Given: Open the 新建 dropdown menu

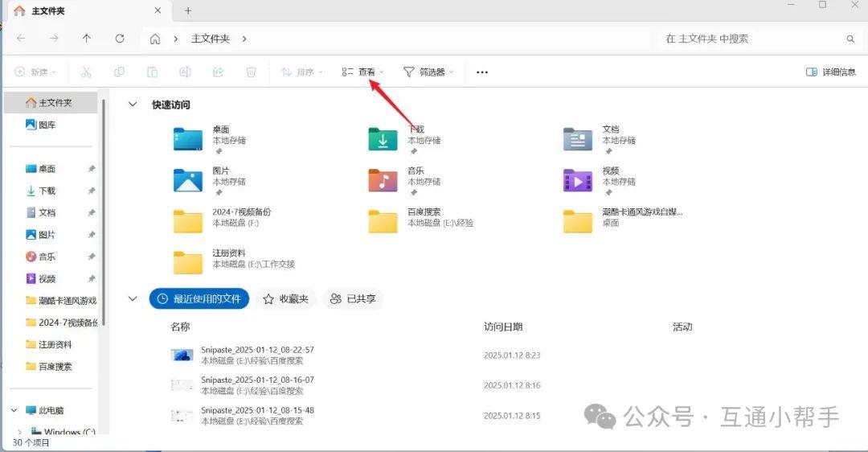Looking at the screenshot, I should pyautogui.click(x=35, y=72).
